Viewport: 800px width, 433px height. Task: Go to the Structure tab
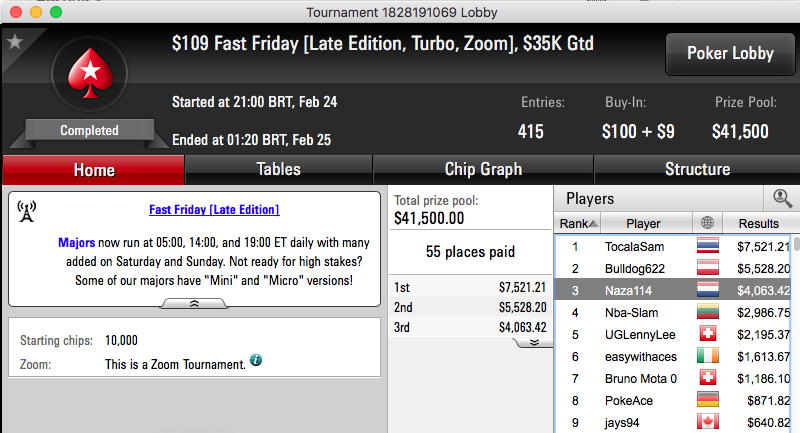coord(697,169)
